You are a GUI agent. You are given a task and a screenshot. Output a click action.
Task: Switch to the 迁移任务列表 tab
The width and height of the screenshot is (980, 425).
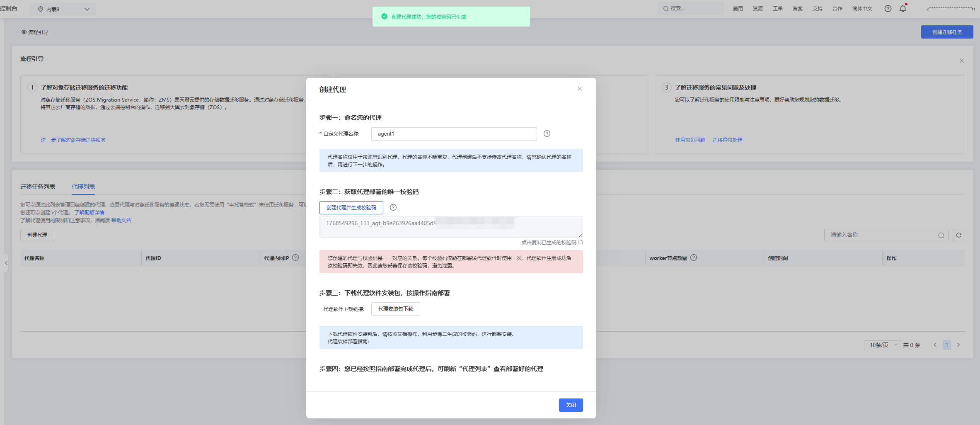[x=38, y=187]
